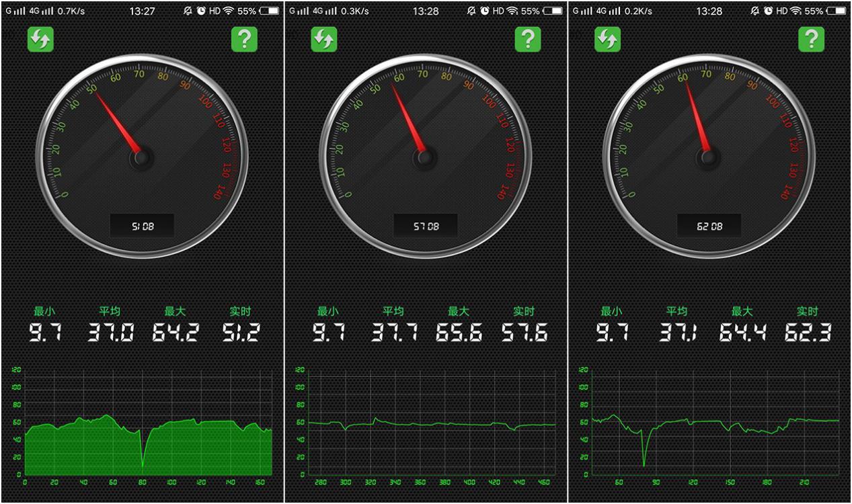Tap the battery indicator in the 13:27 status bar
852x504 pixels.
click(x=269, y=11)
